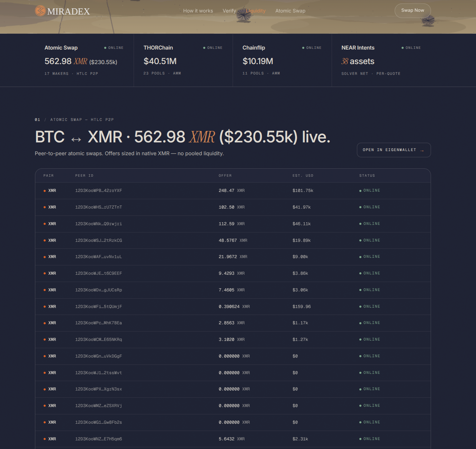Click the 7.4605 XMR offer amount
This screenshot has height=449, width=476.
pyautogui.click(x=232, y=290)
